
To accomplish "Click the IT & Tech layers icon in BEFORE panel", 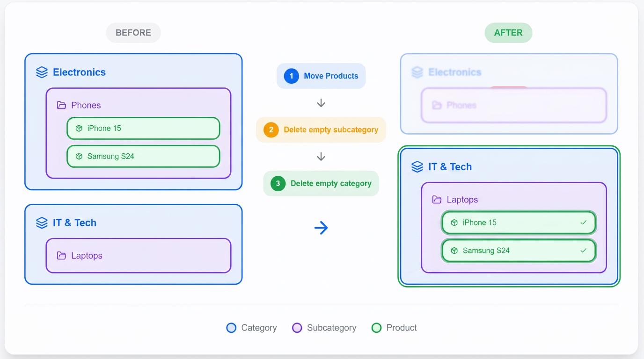I will 42,223.
